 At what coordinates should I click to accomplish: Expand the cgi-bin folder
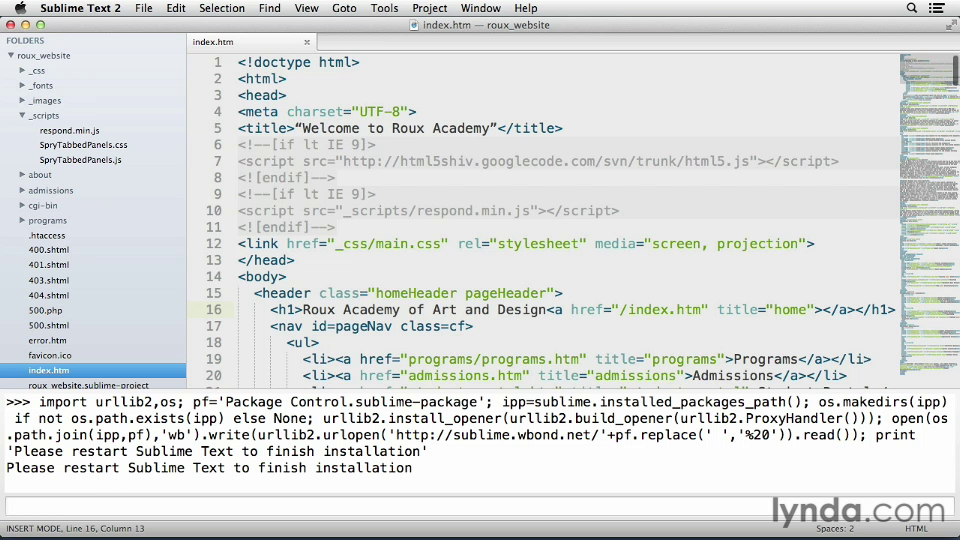pos(22,205)
